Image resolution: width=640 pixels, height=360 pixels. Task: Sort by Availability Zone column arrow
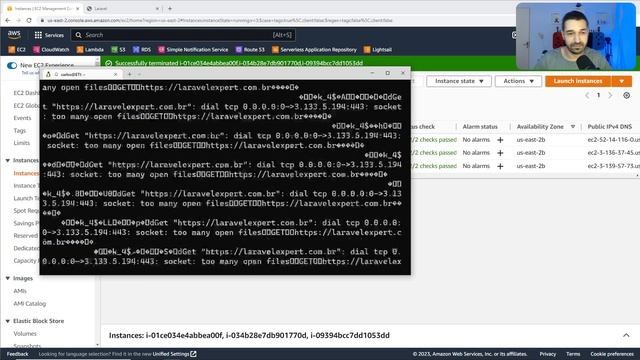pyautogui.click(x=573, y=127)
